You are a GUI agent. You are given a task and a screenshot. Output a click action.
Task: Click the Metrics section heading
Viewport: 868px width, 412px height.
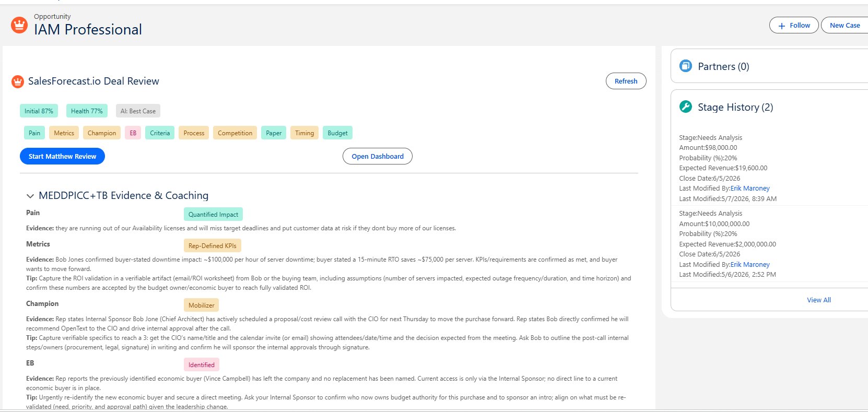38,244
